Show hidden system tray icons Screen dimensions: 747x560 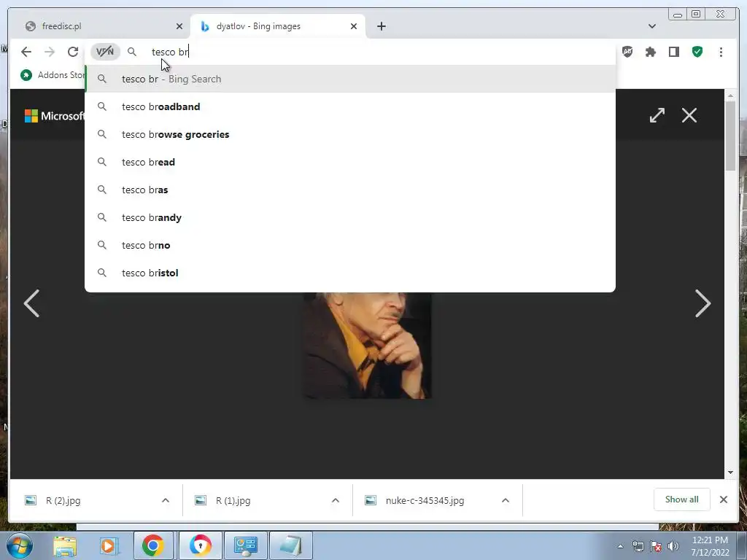pos(620,546)
